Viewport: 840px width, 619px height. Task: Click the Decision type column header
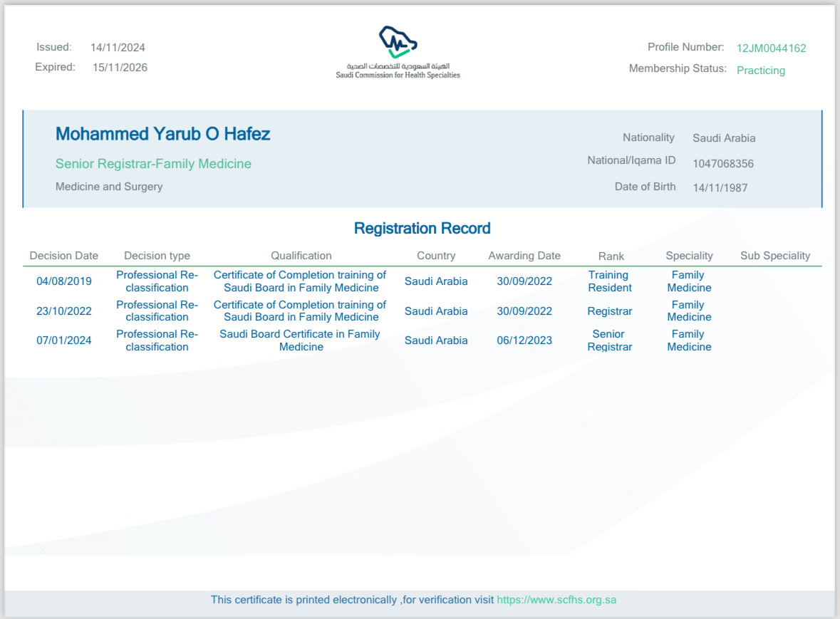coord(157,256)
